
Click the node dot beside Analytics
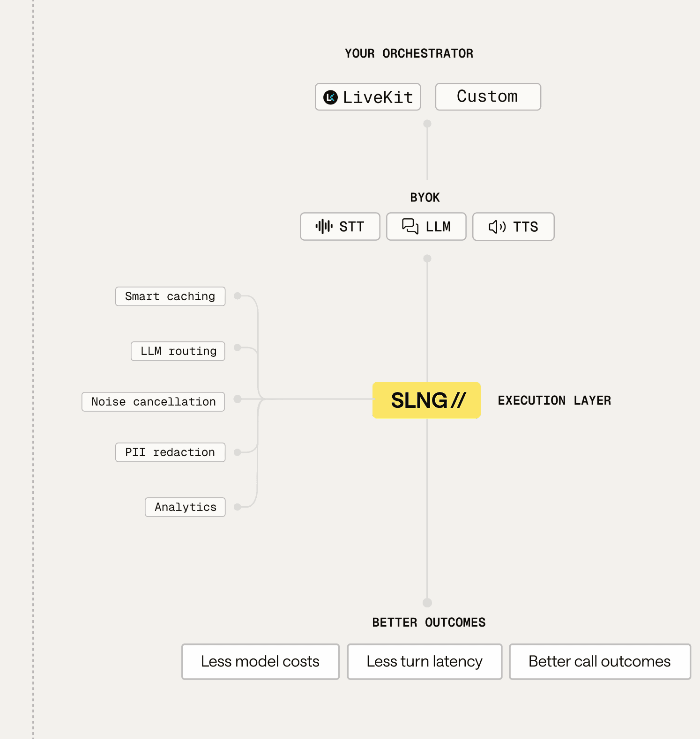pyautogui.click(x=238, y=507)
